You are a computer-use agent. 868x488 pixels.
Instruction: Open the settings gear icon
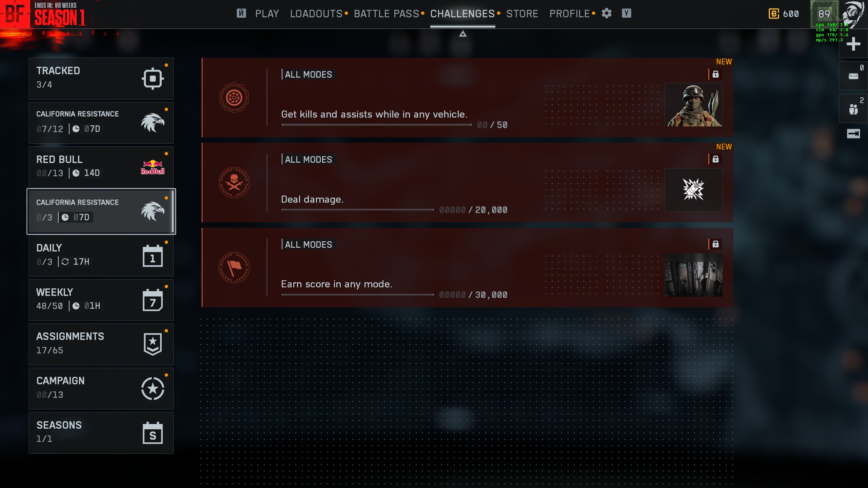coord(607,14)
